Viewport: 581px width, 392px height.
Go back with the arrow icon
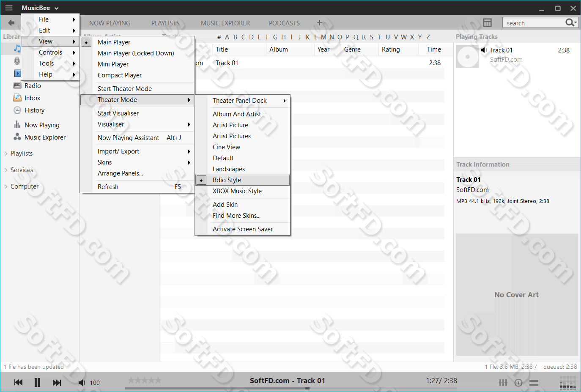[x=11, y=23]
